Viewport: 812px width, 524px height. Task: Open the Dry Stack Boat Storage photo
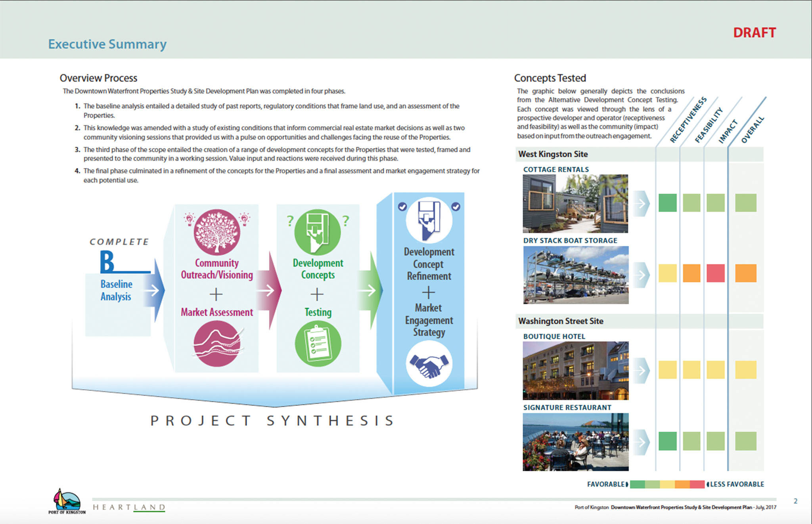point(576,275)
